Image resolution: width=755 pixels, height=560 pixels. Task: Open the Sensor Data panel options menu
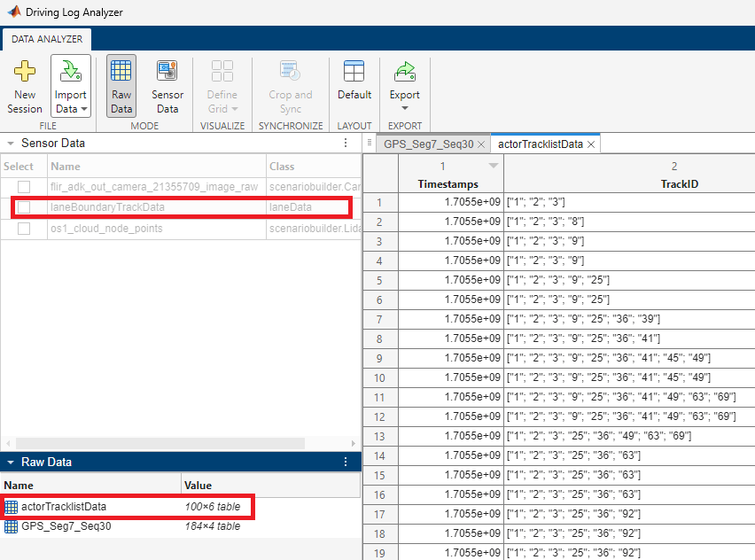(x=346, y=143)
